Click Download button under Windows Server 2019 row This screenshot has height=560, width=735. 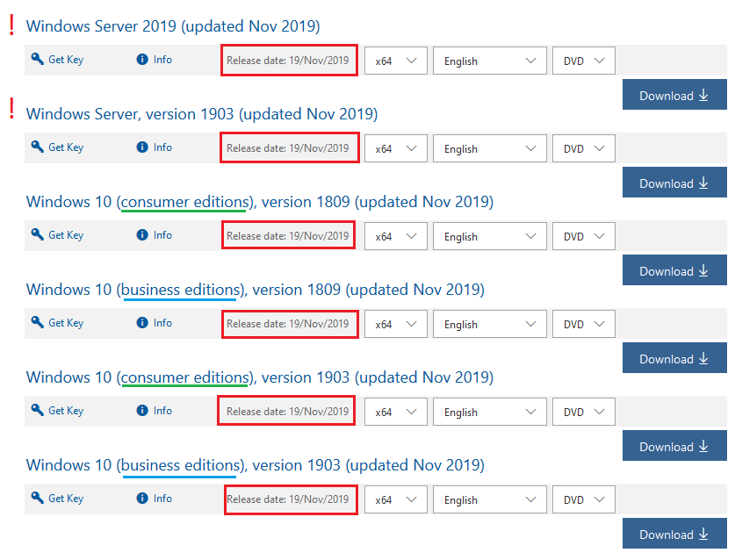click(x=674, y=95)
